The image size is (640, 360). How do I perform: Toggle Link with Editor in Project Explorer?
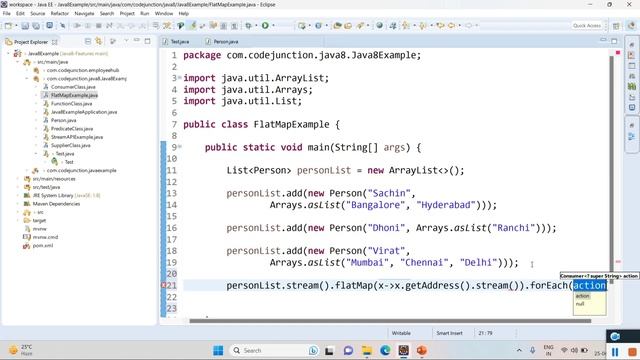point(99,41)
